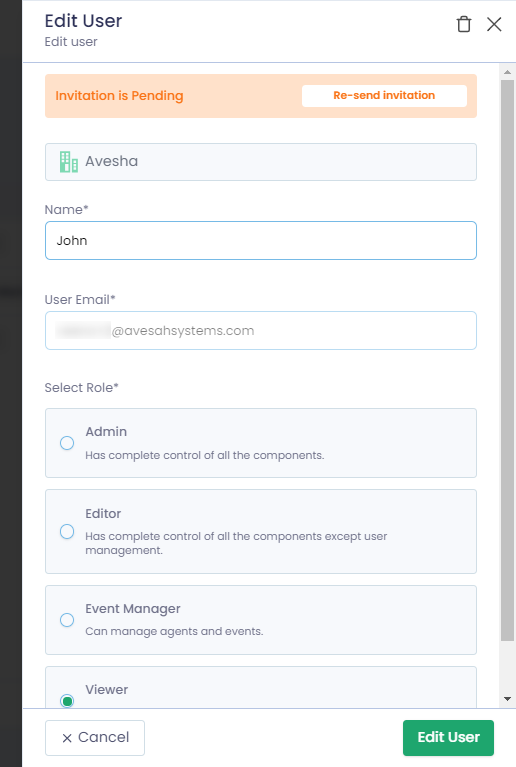
Task: Select the Admin role radio button
Action: (67, 443)
